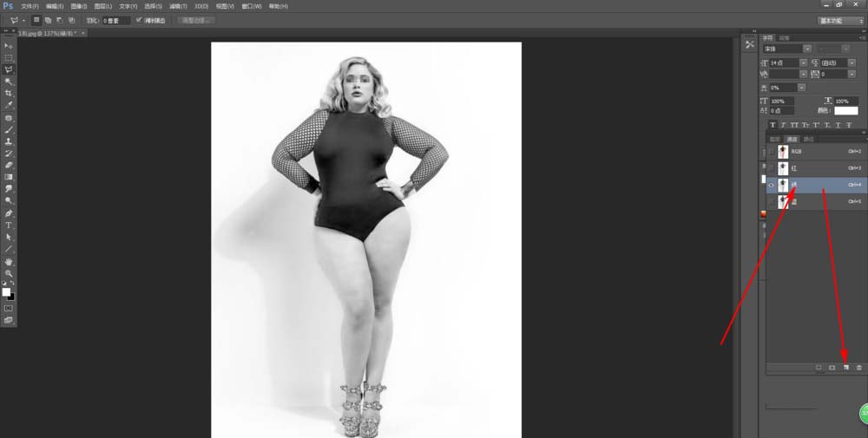This screenshot has height=438, width=868.
Task: Toggle Faux Bold text style
Action: click(x=773, y=125)
